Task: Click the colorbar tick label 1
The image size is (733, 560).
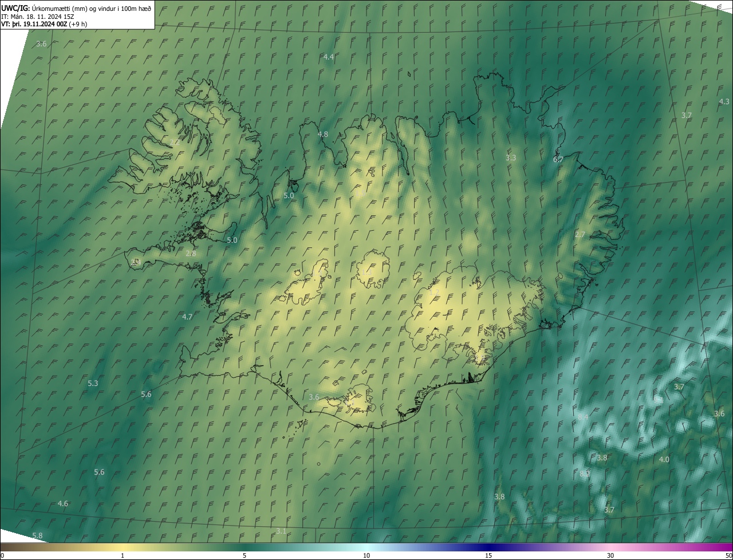Action: click(123, 555)
